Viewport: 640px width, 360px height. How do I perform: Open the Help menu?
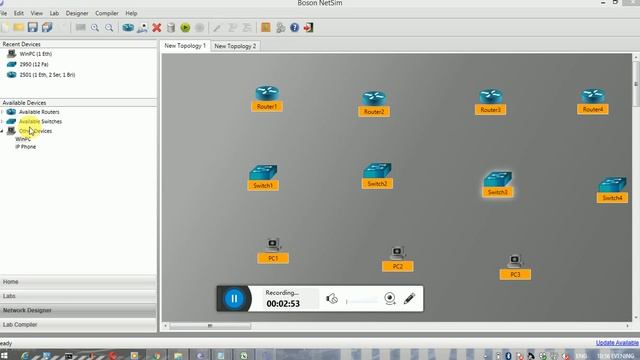pos(131,13)
